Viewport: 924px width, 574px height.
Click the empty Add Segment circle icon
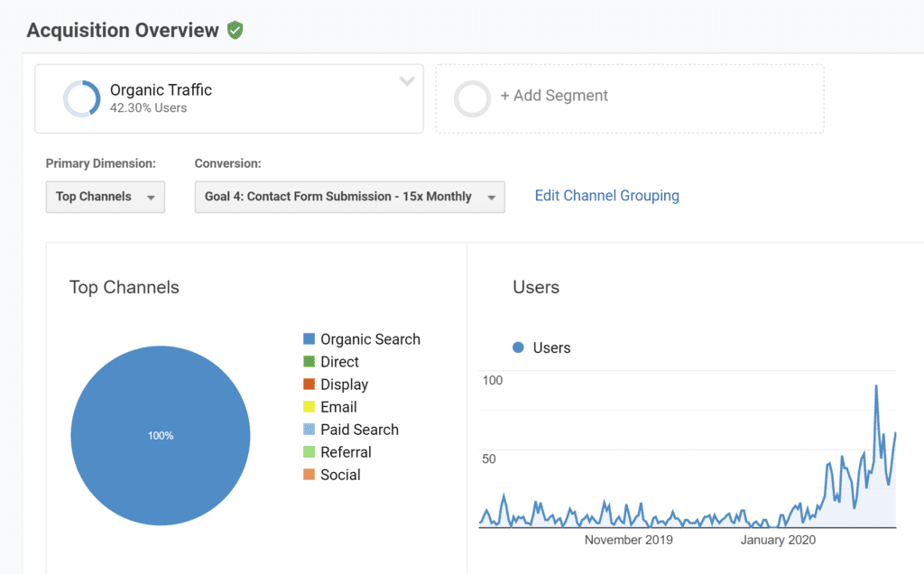pos(472,98)
